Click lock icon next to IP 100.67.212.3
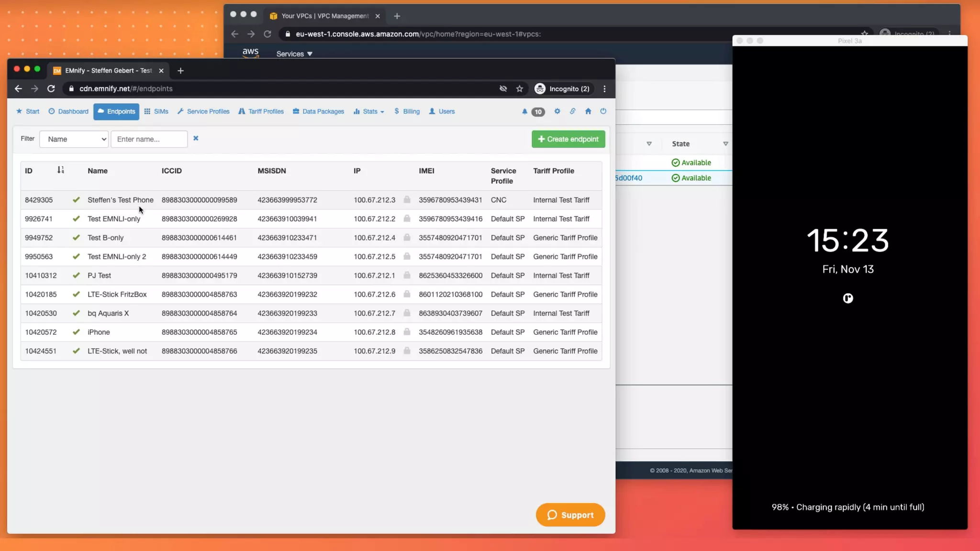This screenshot has width=980, height=551. pos(407,199)
